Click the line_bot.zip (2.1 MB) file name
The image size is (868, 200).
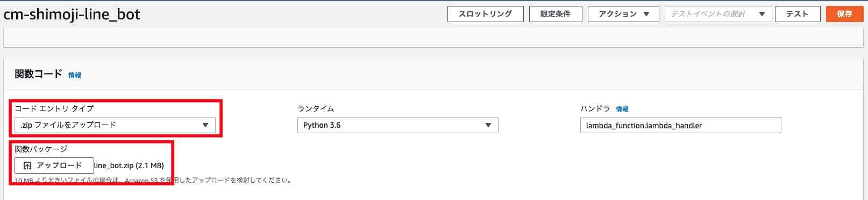tap(129, 165)
